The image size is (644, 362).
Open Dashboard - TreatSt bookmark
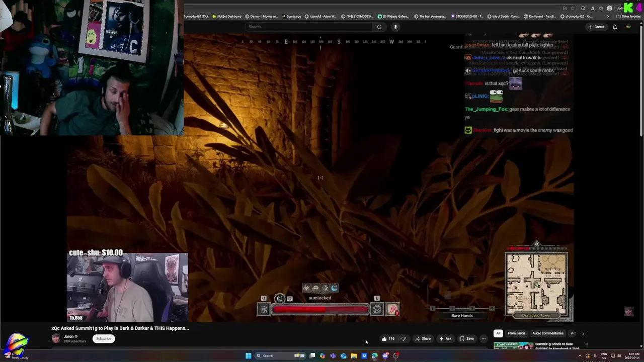pos(540,16)
